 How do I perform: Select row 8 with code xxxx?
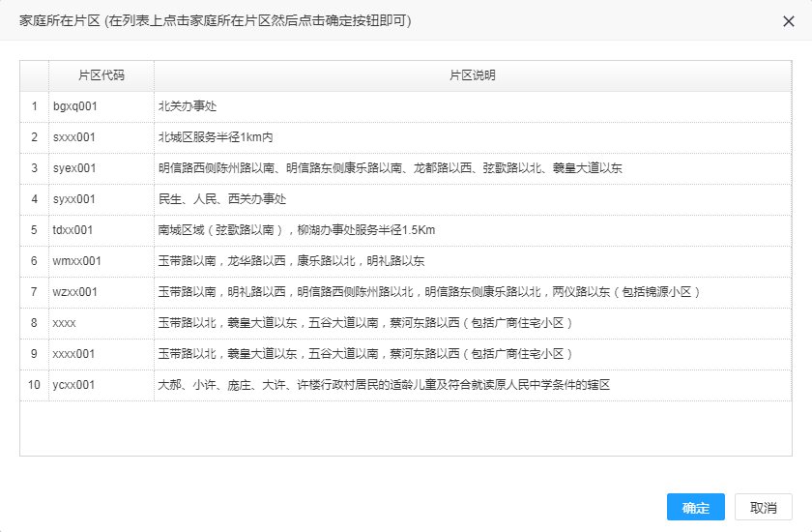click(x=65, y=323)
